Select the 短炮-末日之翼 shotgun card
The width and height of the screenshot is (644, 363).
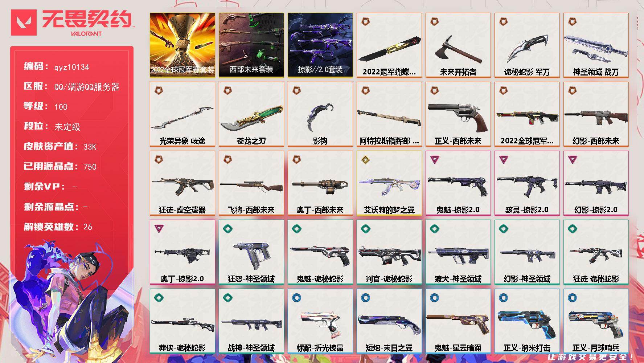click(389, 321)
